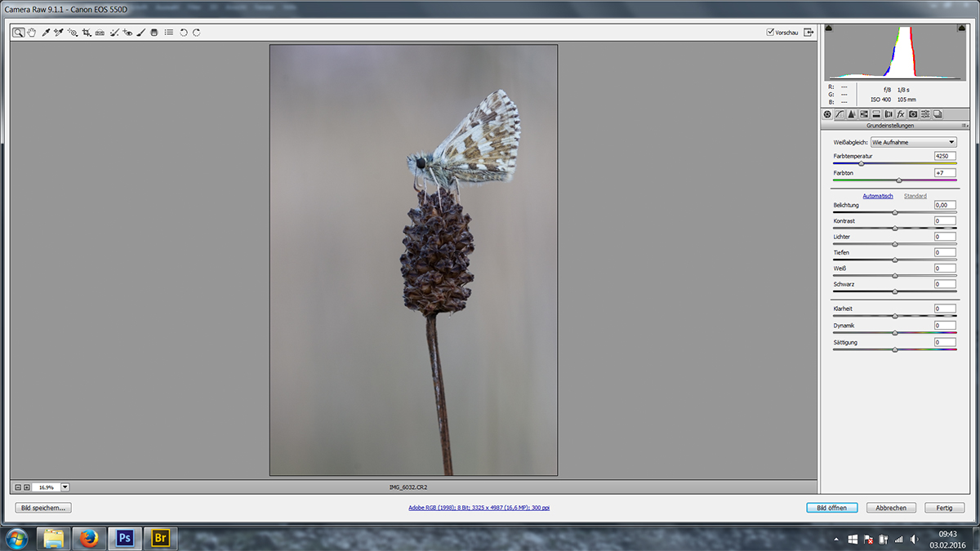Open the Camera Calibration panel tab

point(913,114)
